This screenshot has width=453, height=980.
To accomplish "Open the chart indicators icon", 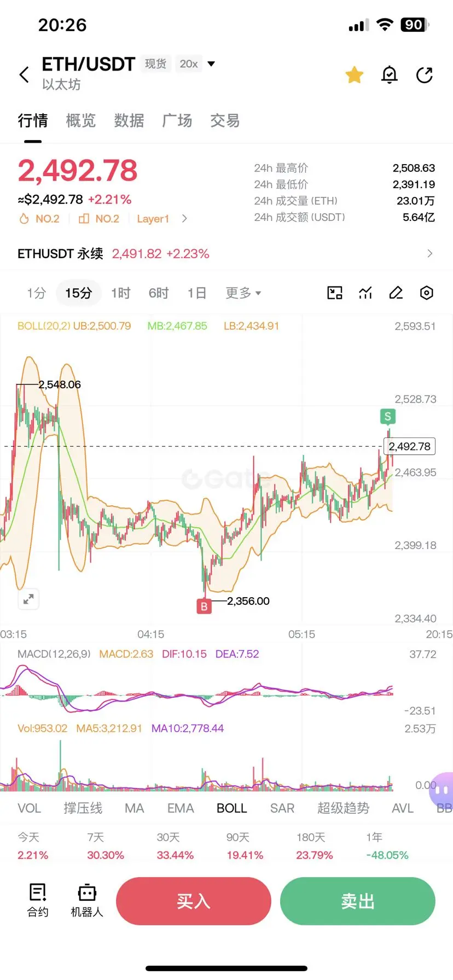I will click(365, 293).
